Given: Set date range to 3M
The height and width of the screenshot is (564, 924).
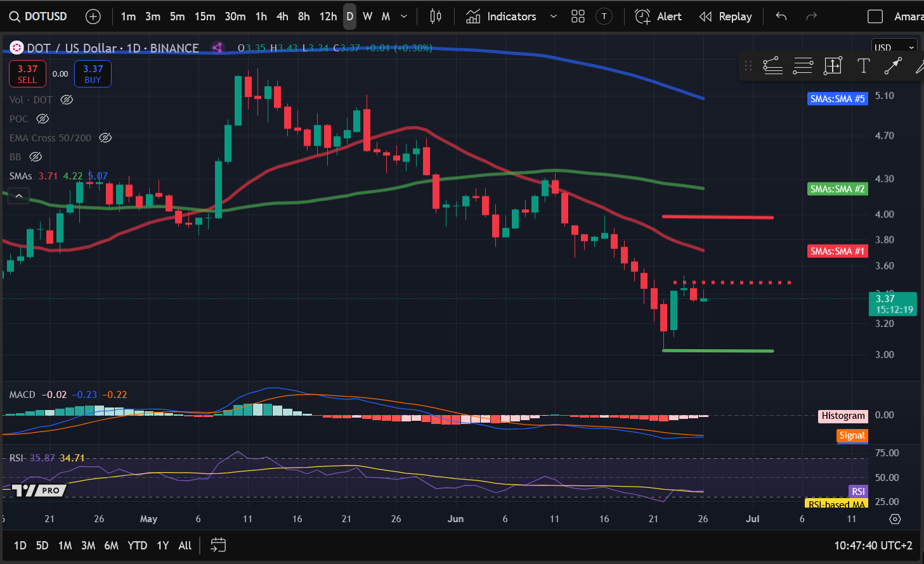Looking at the screenshot, I should [x=88, y=546].
